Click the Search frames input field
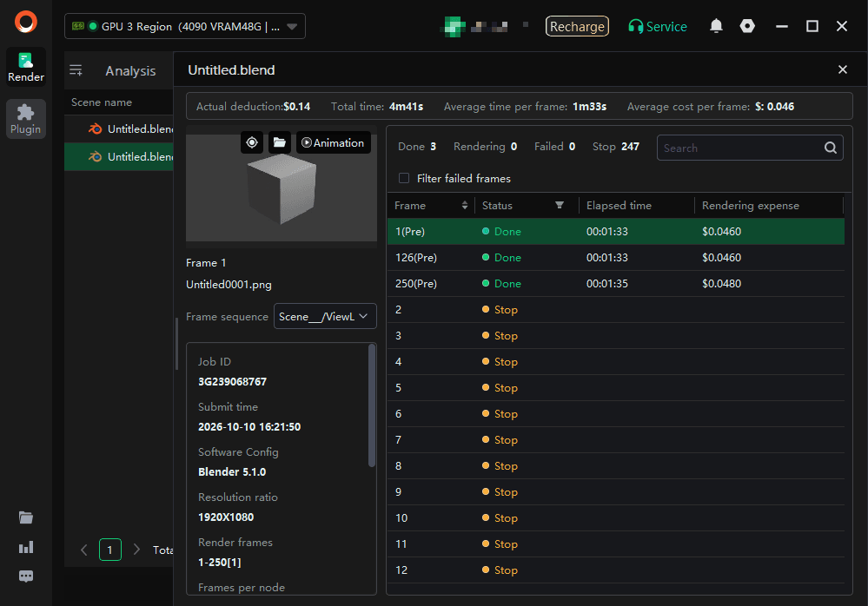Image resolution: width=868 pixels, height=606 pixels. pos(750,148)
